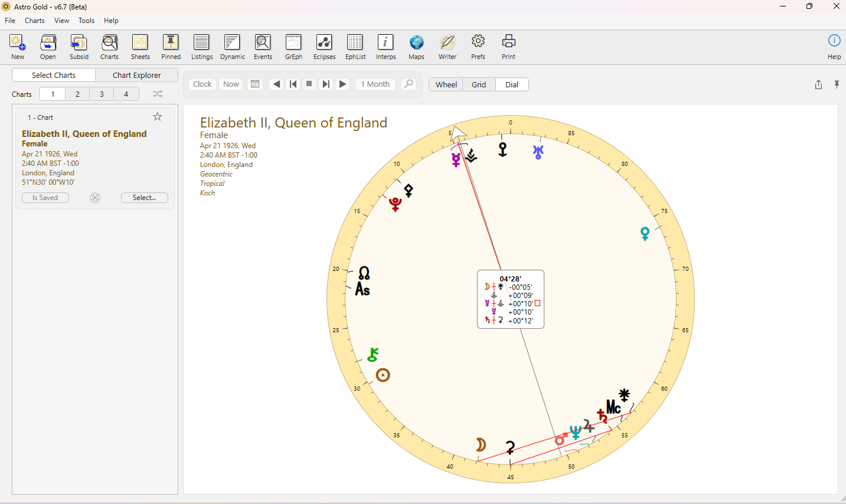Open the View menu
Viewport: 846px width, 504px height.
(61, 20)
